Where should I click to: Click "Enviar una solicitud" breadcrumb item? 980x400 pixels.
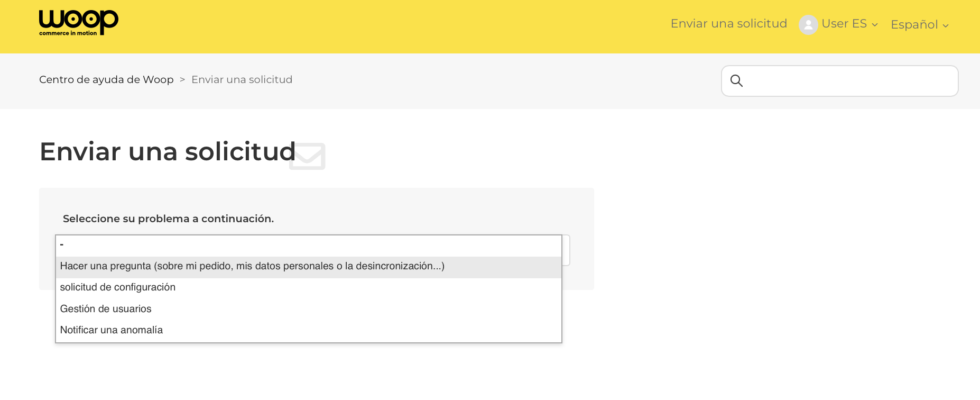coord(242,79)
